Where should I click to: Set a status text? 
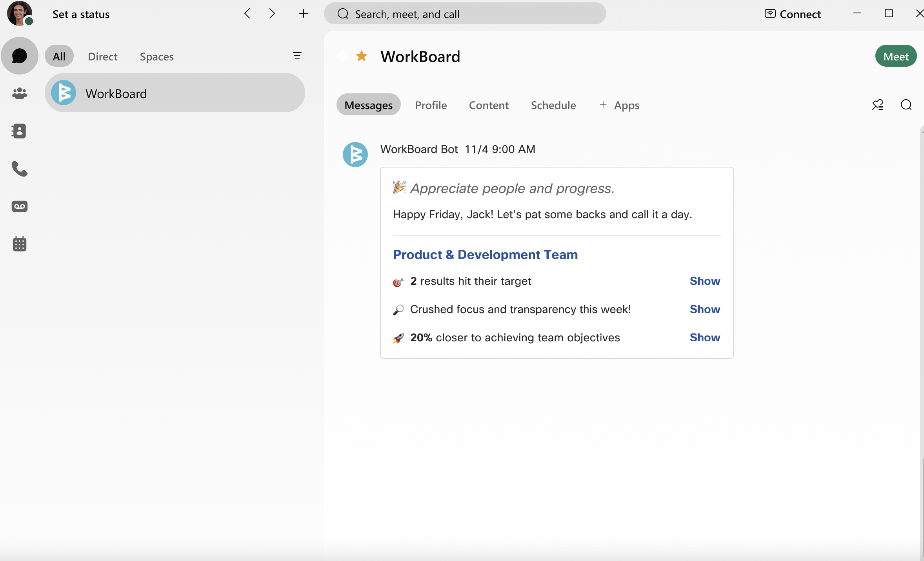pyautogui.click(x=81, y=15)
